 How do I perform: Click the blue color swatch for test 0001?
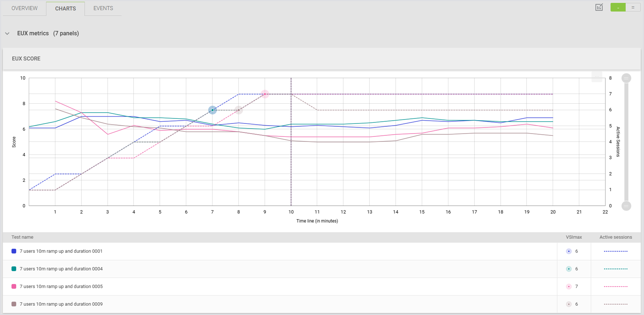pyautogui.click(x=14, y=251)
